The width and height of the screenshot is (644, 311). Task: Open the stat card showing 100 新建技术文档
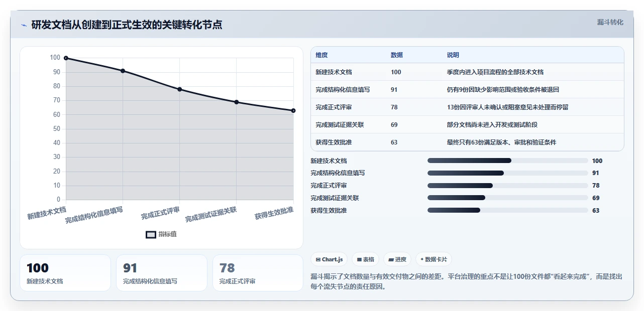tap(65, 273)
